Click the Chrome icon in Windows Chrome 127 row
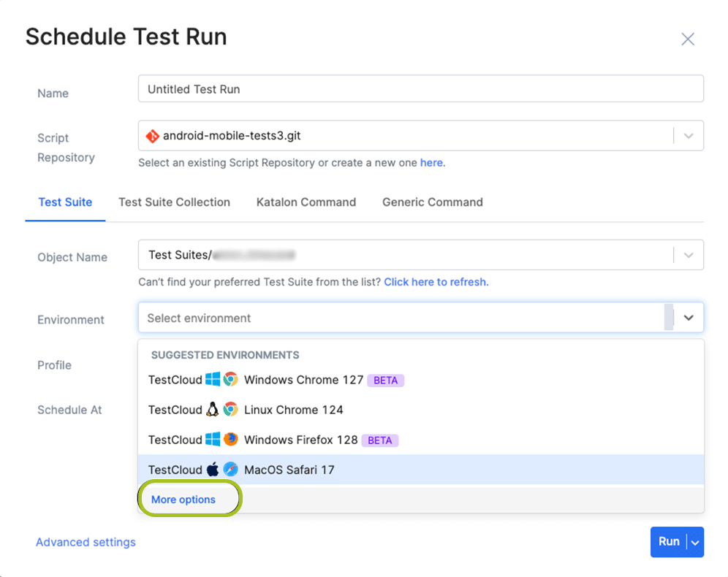The image size is (728, 577). pos(231,380)
